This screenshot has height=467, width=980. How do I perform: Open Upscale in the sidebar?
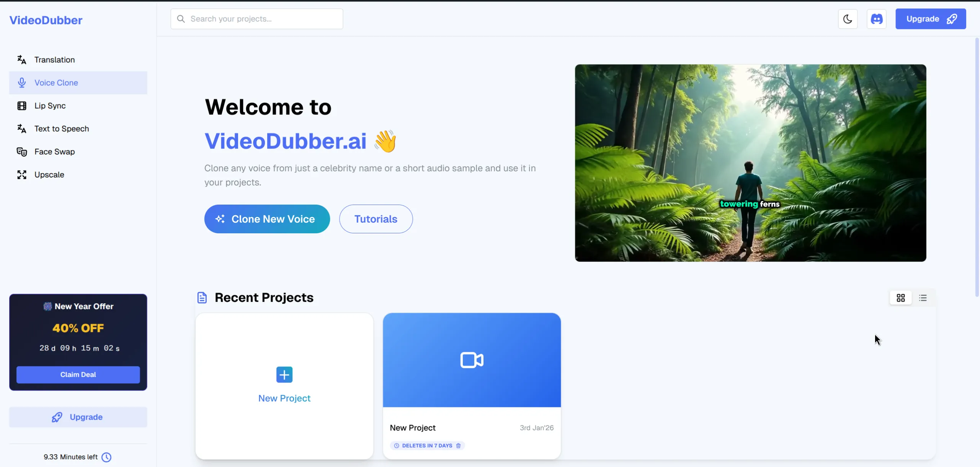[78, 174]
